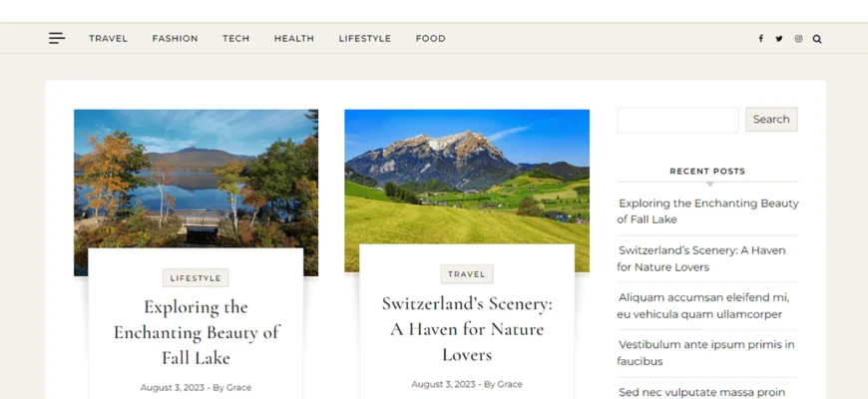Go to the Tech category
This screenshot has height=399, width=868.
235,38
